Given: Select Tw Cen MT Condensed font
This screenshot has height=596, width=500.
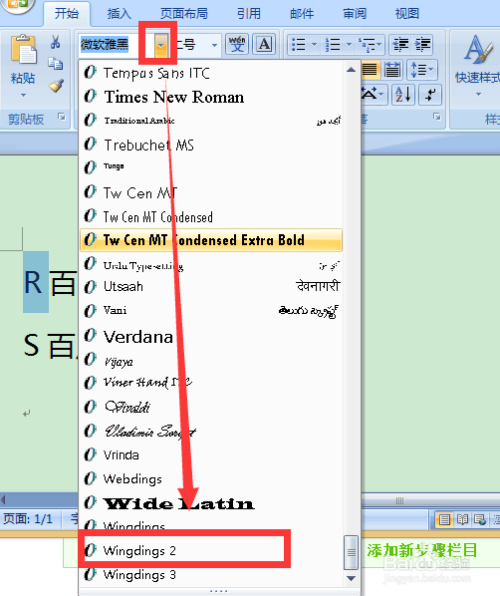Looking at the screenshot, I should 211,217.
